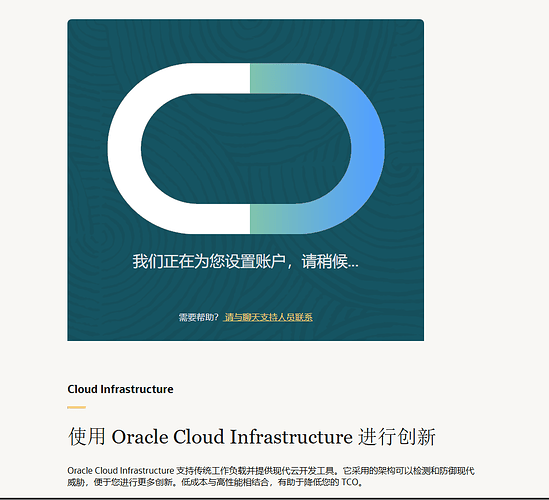Click the Oracle loading ring graphic
This screenshot has height=500, width=549.
(246, 148)
